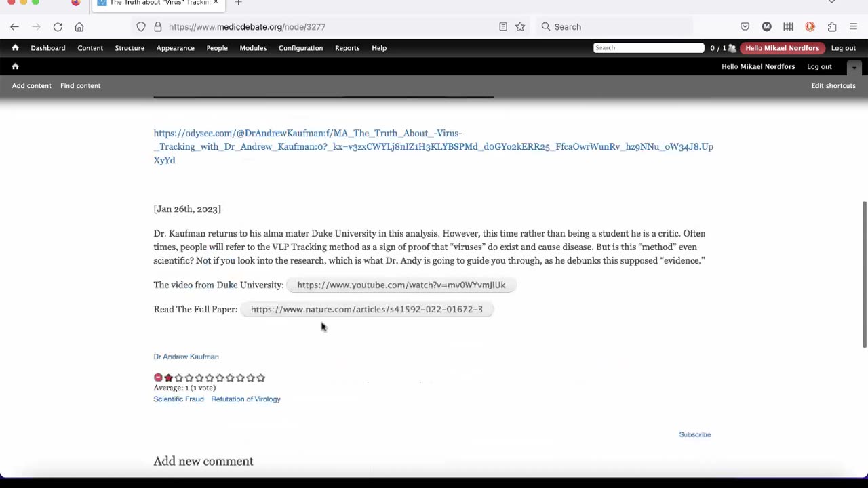List all tabs dropdown arrow
The height and width of the screenshot is (488, 868).
tap(831, 3)
